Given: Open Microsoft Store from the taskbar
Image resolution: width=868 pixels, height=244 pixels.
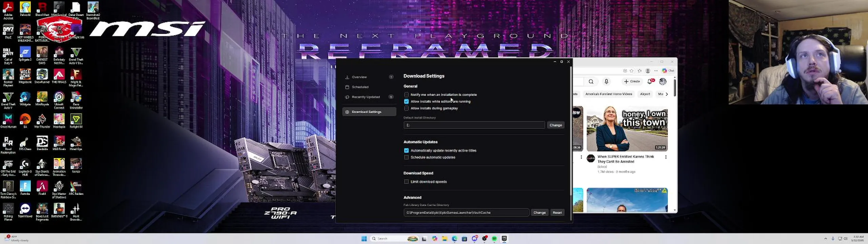Looking at the screenshot, I should click(465, 239).
